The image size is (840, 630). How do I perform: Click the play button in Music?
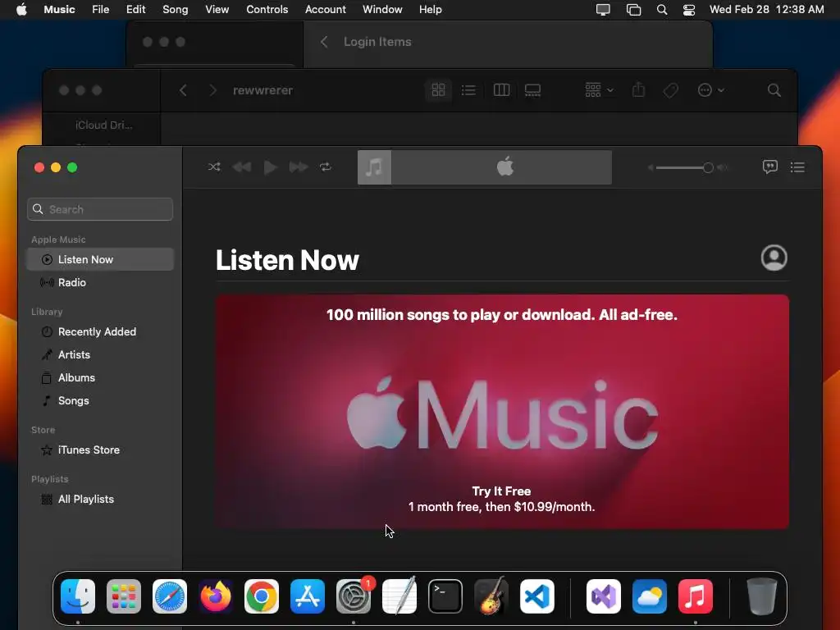(270, 167)
